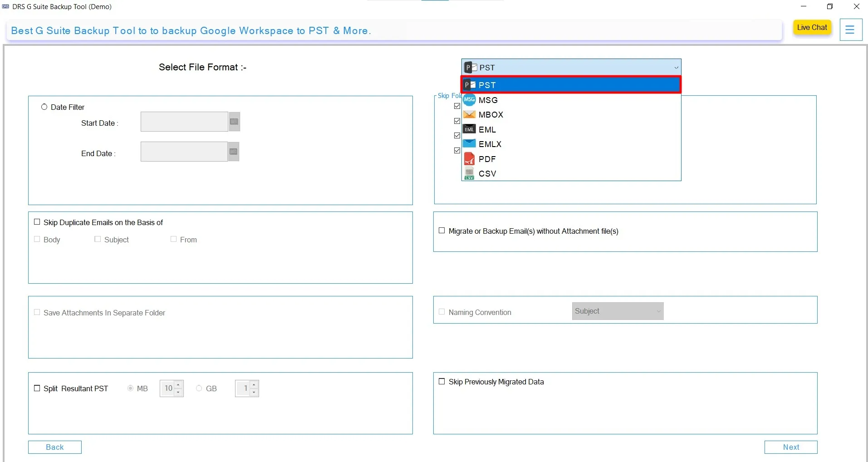This screenshot has width=868, height=462.
Task: Click the Start Date calendar icon
Action: 234,122
